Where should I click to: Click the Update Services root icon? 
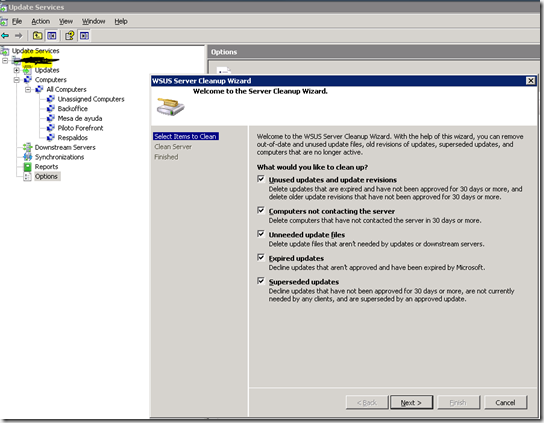[x=5, y=51]
